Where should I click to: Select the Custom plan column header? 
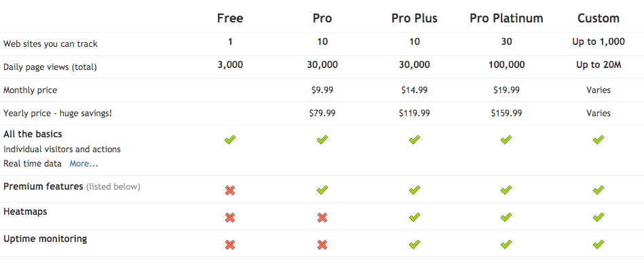tap(598, 18)
